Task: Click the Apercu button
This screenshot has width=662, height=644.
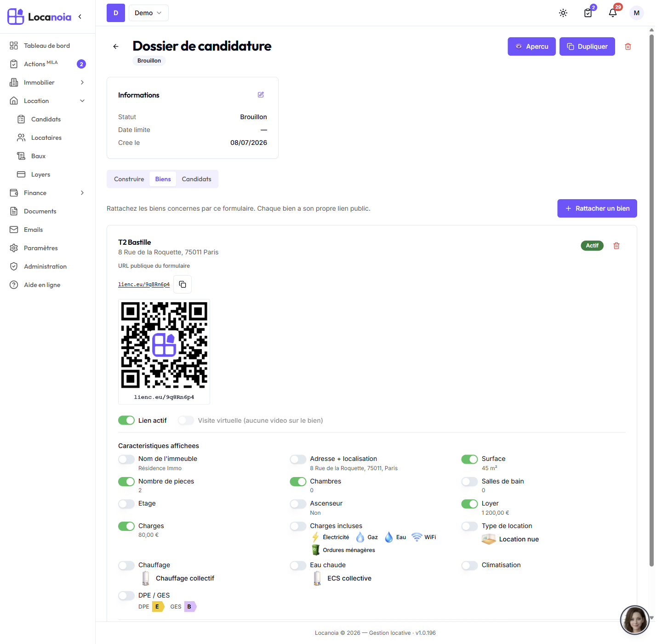Action: pyautogui.click(x=532, y=46)
